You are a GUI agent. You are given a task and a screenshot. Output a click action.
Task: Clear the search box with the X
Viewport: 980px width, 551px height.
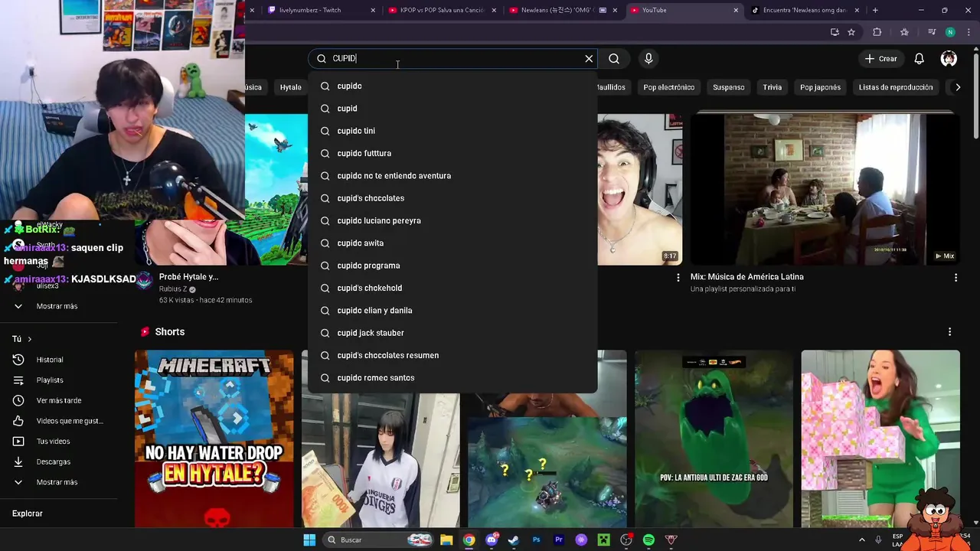click(x=589, y=58)
